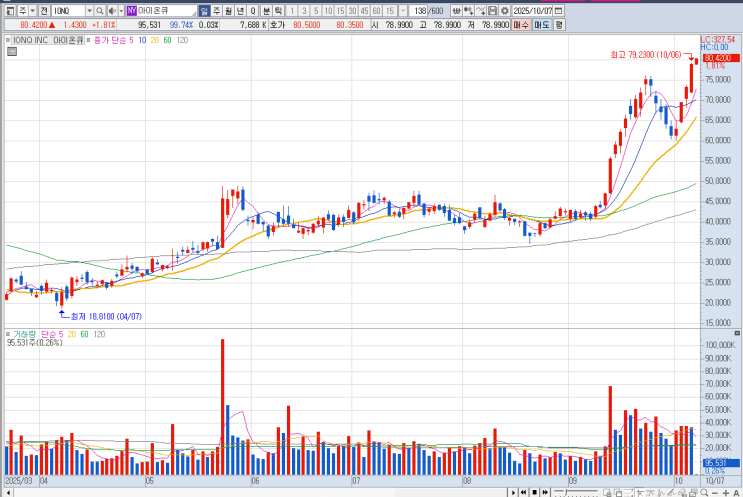743x497 pixels.
Task: Open the calendar date picker icon
Action: [x=559, y=10]
